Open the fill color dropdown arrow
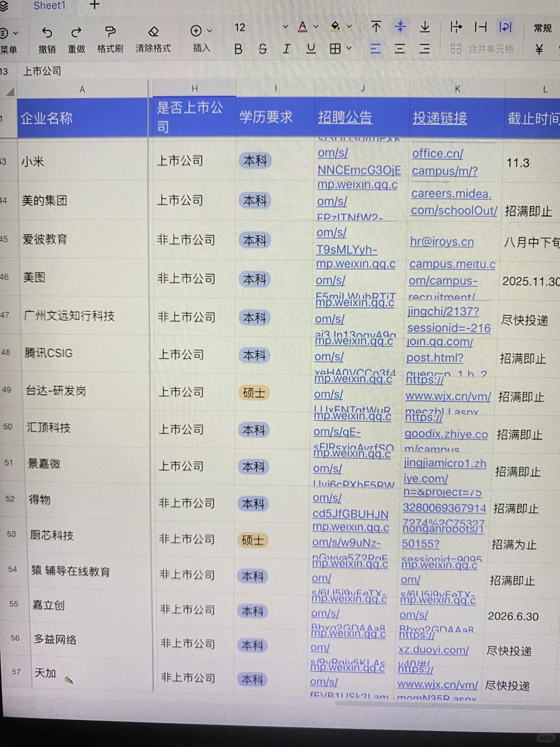The height and width of the screenshot is (747, 560). pyautogui.click(x=349, y=26)
